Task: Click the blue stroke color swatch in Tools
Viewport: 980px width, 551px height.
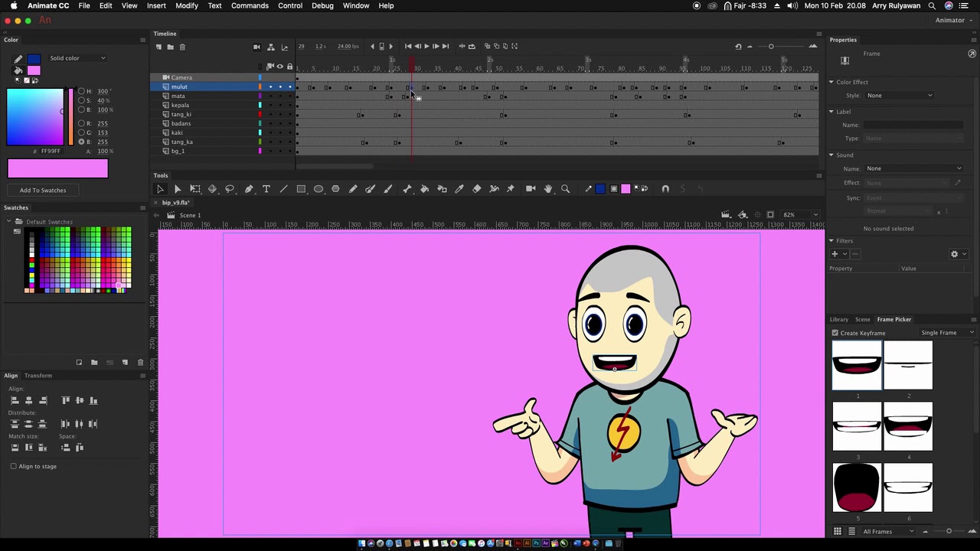Action: pyautogui.click(x=600, y=189)
